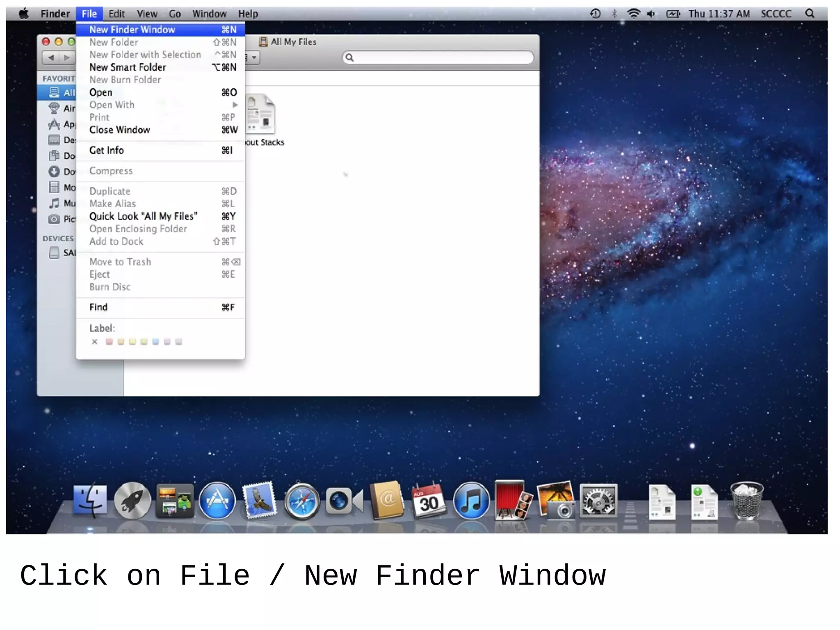Open Photo Booth icon in Dock

tap(514, 500)
